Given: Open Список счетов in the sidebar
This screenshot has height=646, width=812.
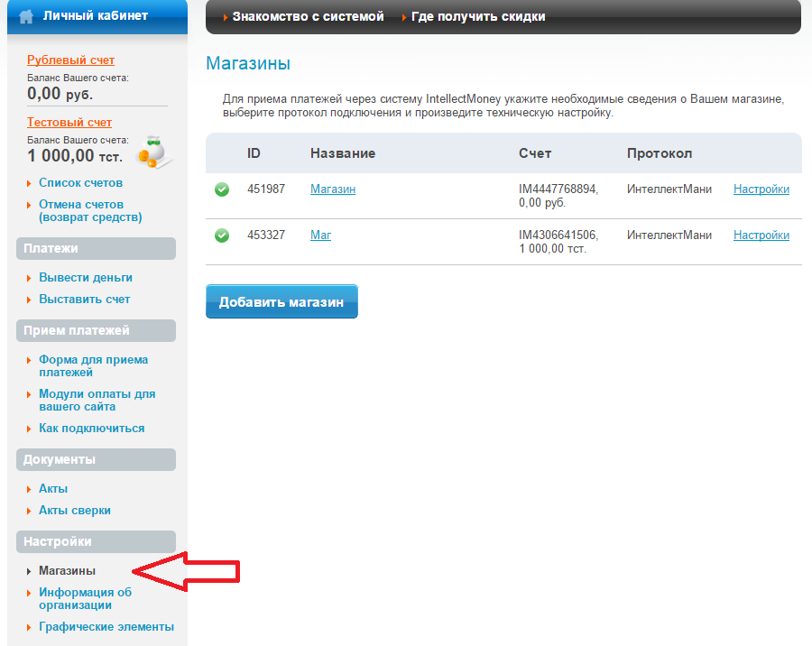Looking at the screenshot, I should point(80,183).
